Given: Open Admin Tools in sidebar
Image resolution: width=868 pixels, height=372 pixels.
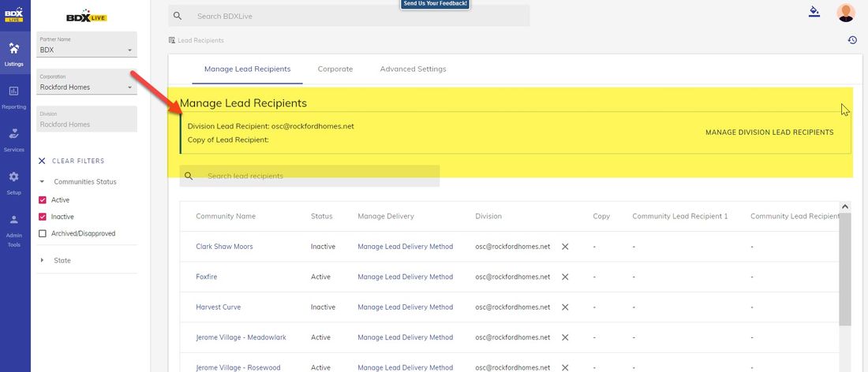Looking at the screenshot, I should tap(14, 230).
